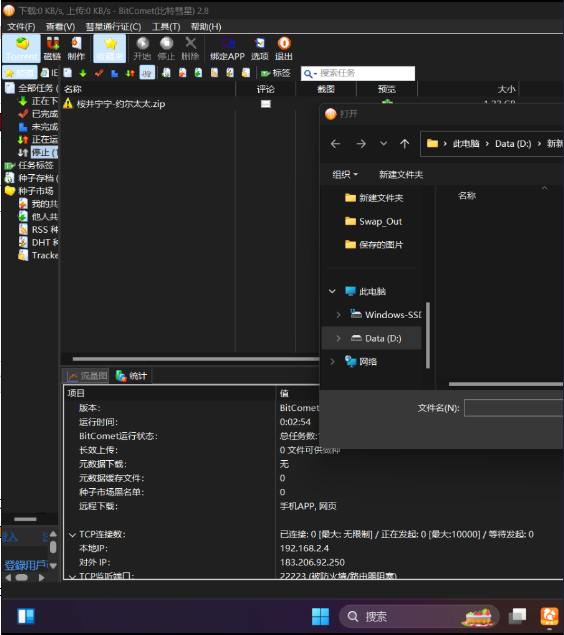The height and width of the screenshot is (635, 564).
Task: Select the DHT entry in sidebar
Action: pyautogui.click(x=38, y=243)
